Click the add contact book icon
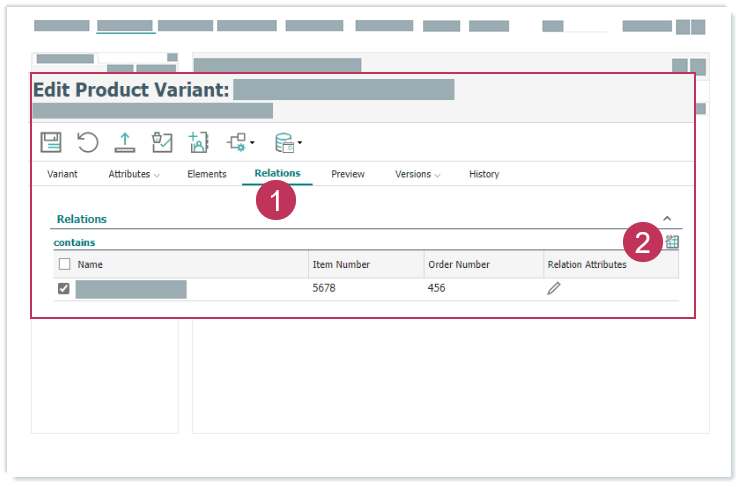 198,142
